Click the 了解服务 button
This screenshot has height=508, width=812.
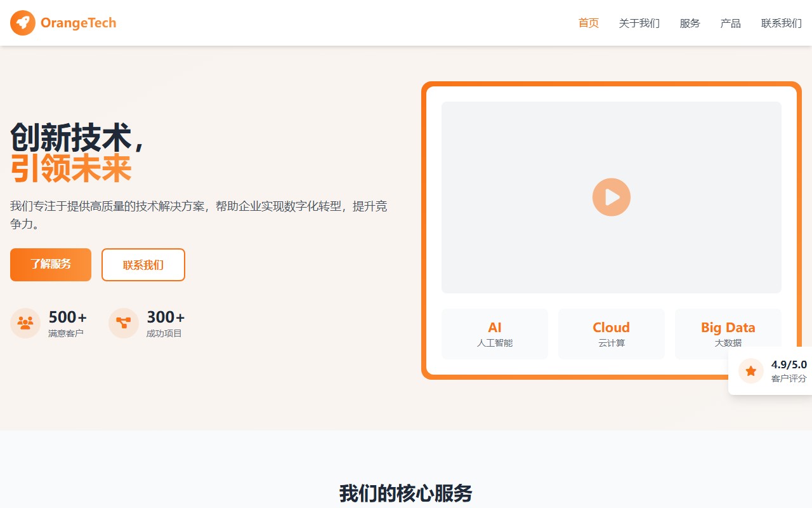click(x=50, y=264)
